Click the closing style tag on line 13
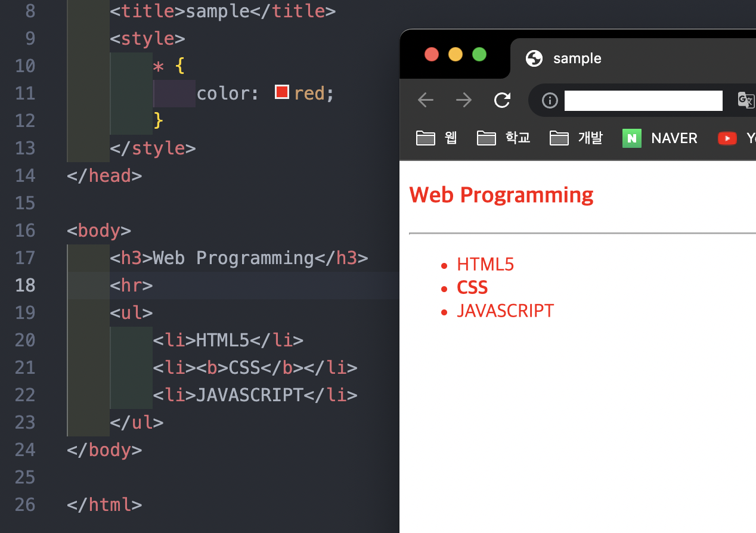Viewport: 756px width, 533px height. pos(153,148)
